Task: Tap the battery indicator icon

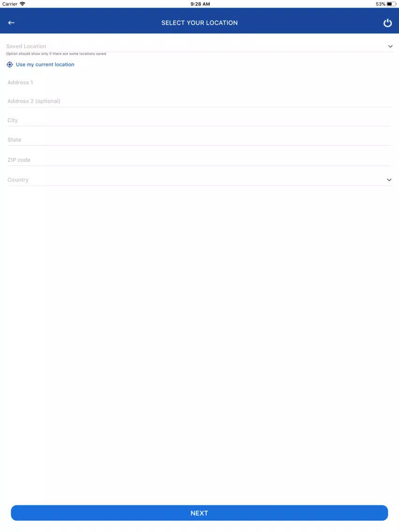Action: [392, 4]
